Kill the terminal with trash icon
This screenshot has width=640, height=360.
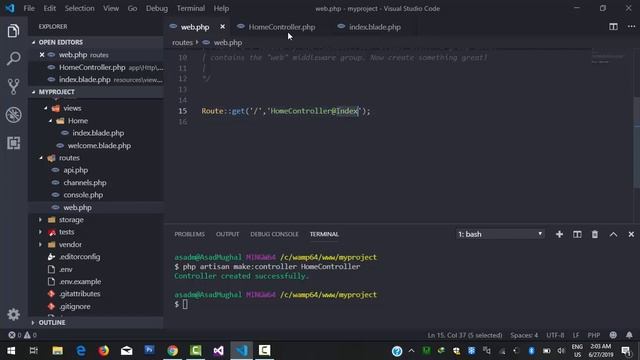coord(595,234)
